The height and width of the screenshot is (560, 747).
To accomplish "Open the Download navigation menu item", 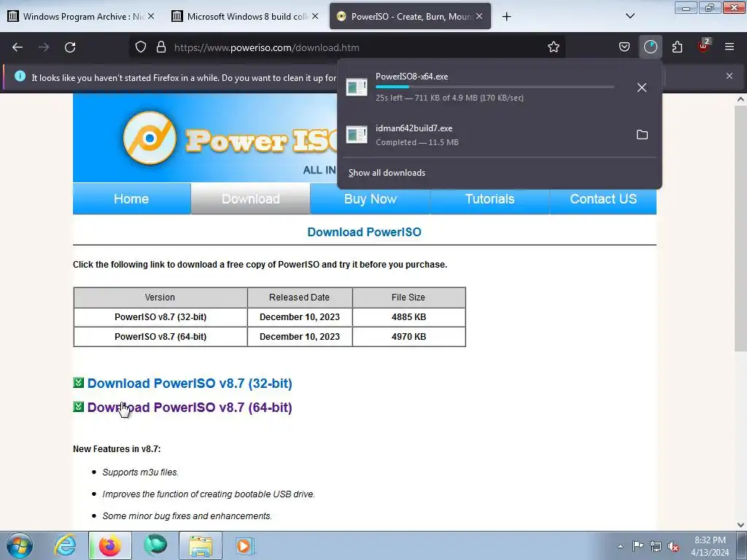I will (x=251, y=198).
